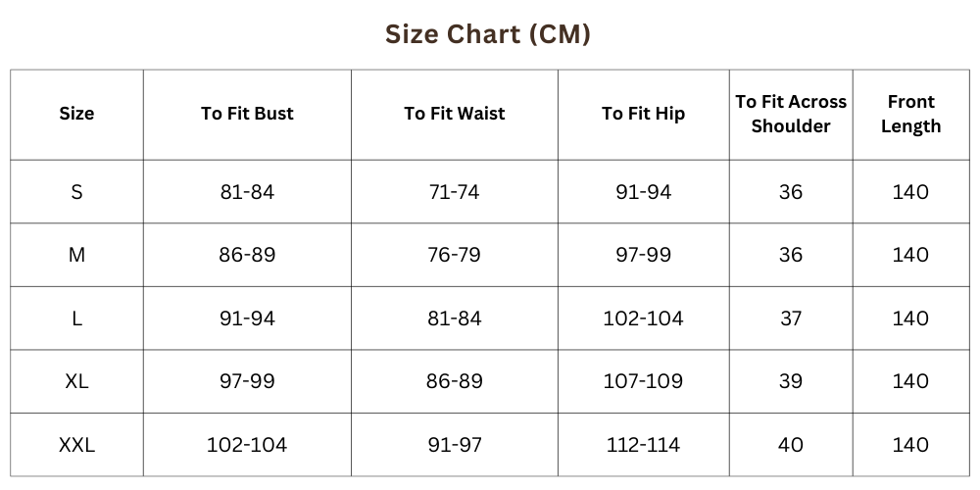The height and width of the screenshot is (490, 980).
Task: Click the XXL size row label
Action: pyautogui.click(x=76, y=445)
